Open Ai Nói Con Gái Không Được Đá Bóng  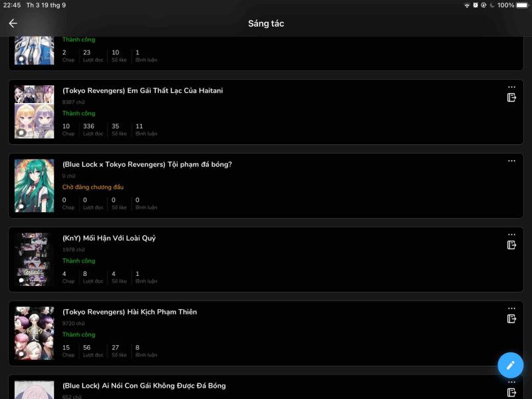coord(144,386)
